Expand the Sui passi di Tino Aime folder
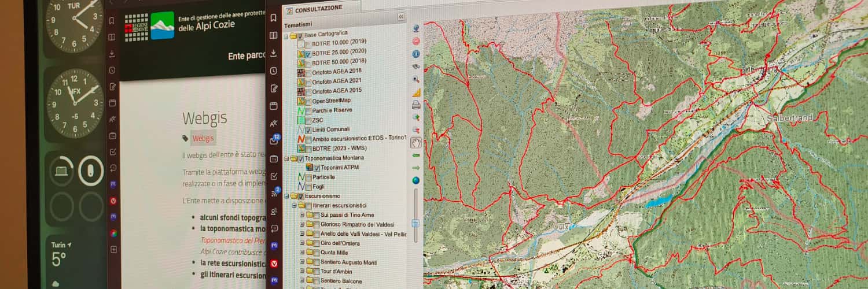This screenshot has width=868, height=289. pos(301,215)
